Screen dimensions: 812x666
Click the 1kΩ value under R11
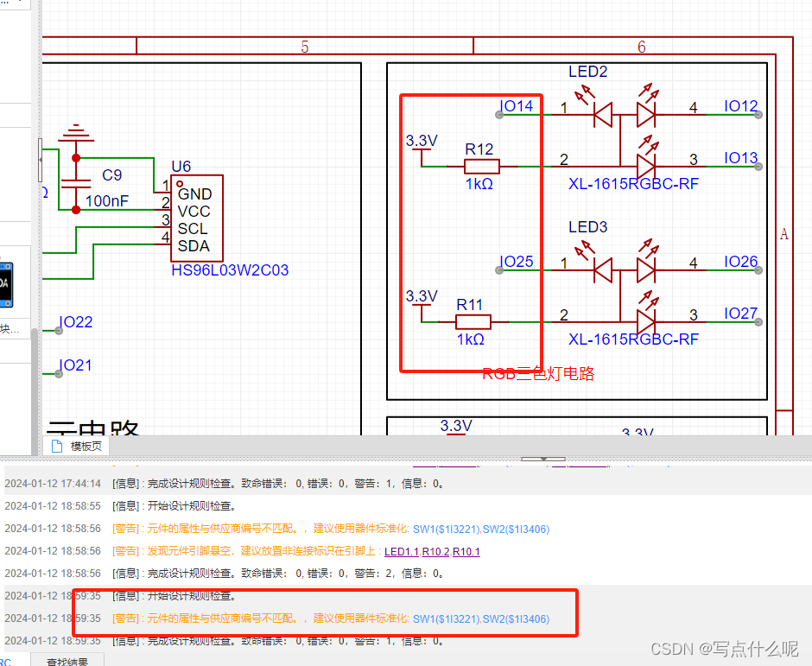coord(470,339)
